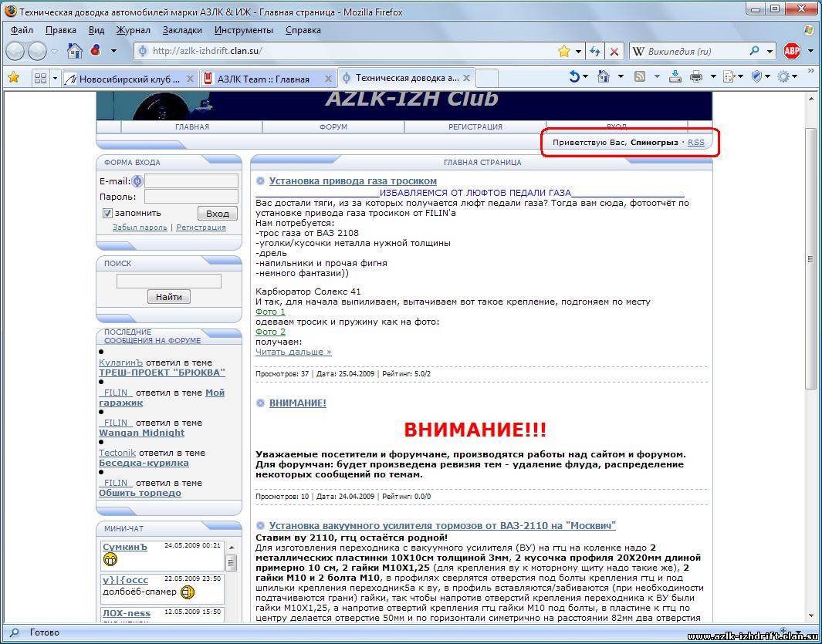822x644 pixels.
Task: Open tools with the gear icon
Action: point(783,77)
